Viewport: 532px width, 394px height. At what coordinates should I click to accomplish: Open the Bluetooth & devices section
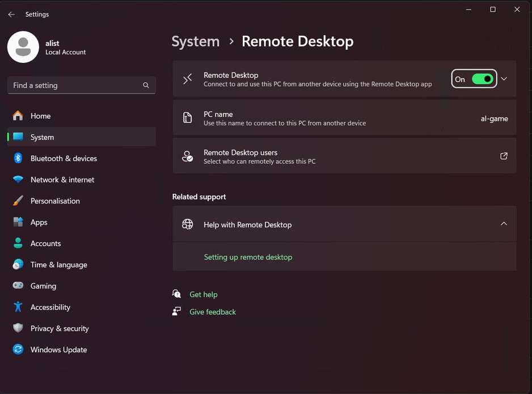(64, 159)
